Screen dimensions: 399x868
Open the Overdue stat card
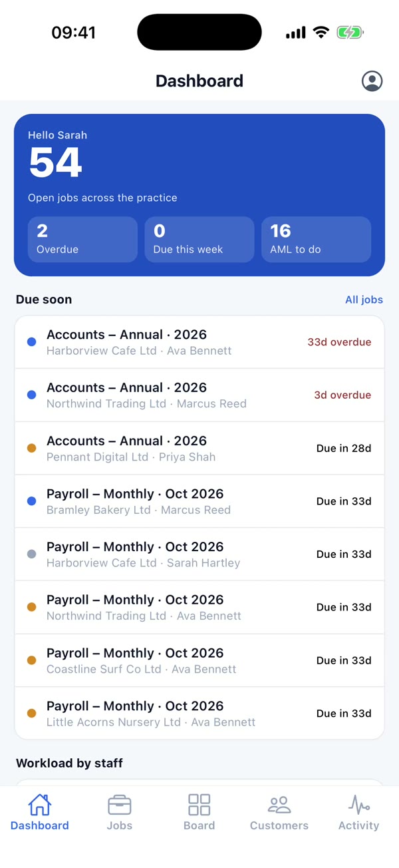click(x=82, y=240)
